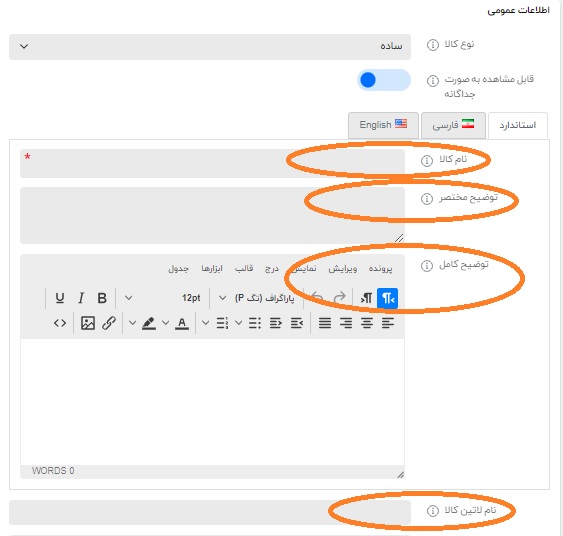Screen dimensions: 563x536
Task: Switch to the فارسی language tab
Action: pos(453,125)
